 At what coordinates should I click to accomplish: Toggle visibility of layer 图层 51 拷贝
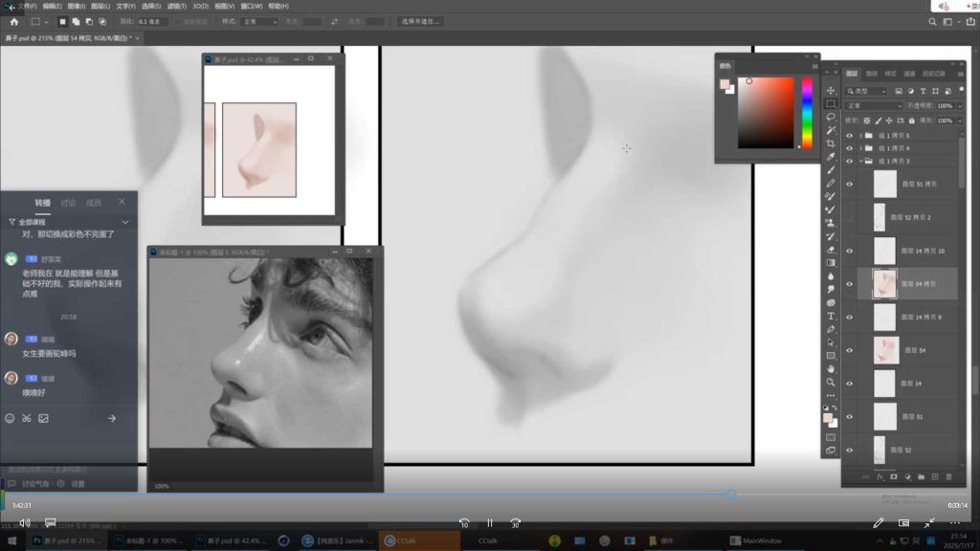(849, 184)
